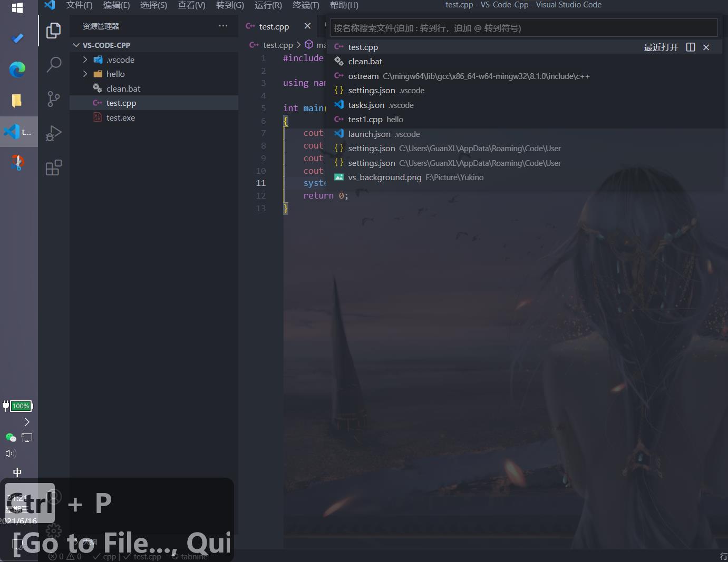
Task: Click line number 11 in the gutter
Action: click(261, 183)
